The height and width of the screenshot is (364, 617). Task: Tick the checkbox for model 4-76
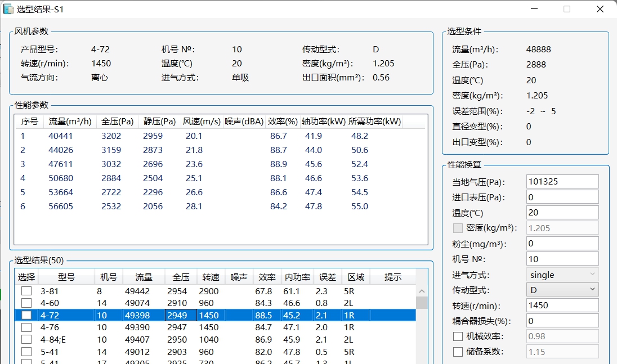(x=26, y=327)
